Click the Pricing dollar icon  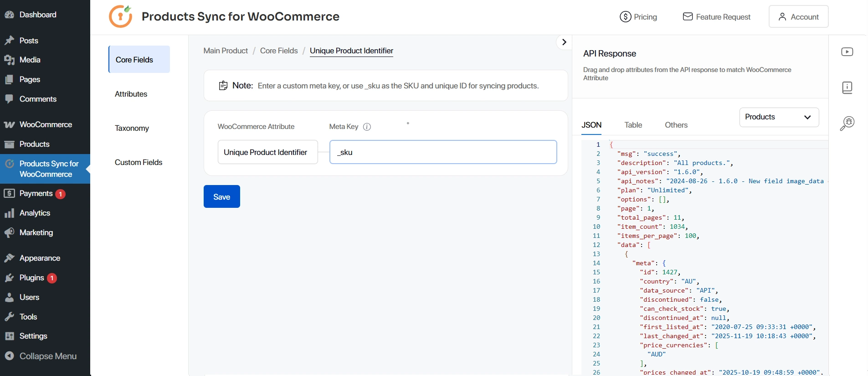point(625,17)
